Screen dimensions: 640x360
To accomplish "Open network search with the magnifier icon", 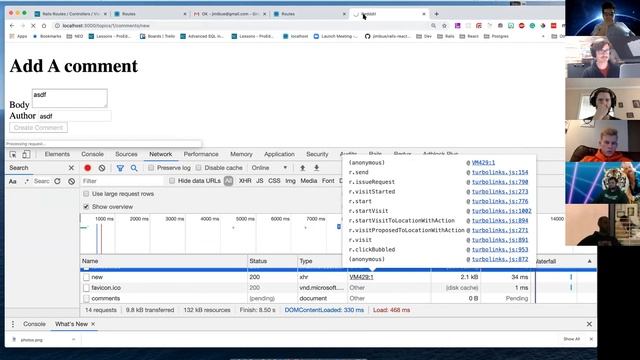I will pyautogui.click(x=134, y=168).
